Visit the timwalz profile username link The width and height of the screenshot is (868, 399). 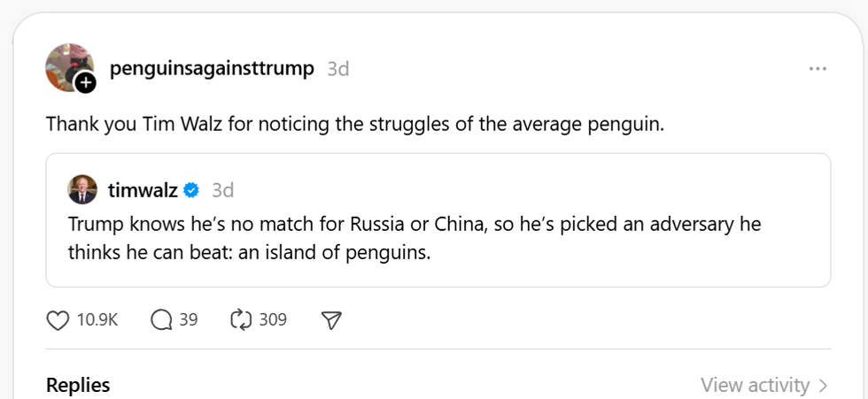pos(143,190)
